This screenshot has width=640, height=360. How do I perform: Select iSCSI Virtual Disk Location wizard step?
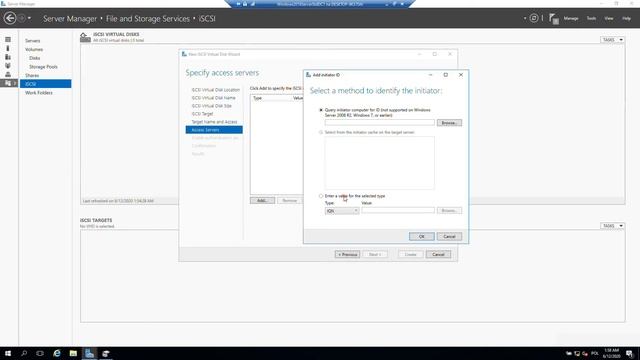(x=216, y=90)
